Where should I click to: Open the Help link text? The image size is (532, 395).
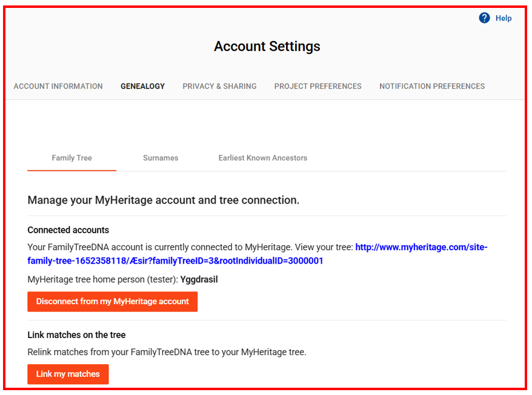tap(503, 18)
